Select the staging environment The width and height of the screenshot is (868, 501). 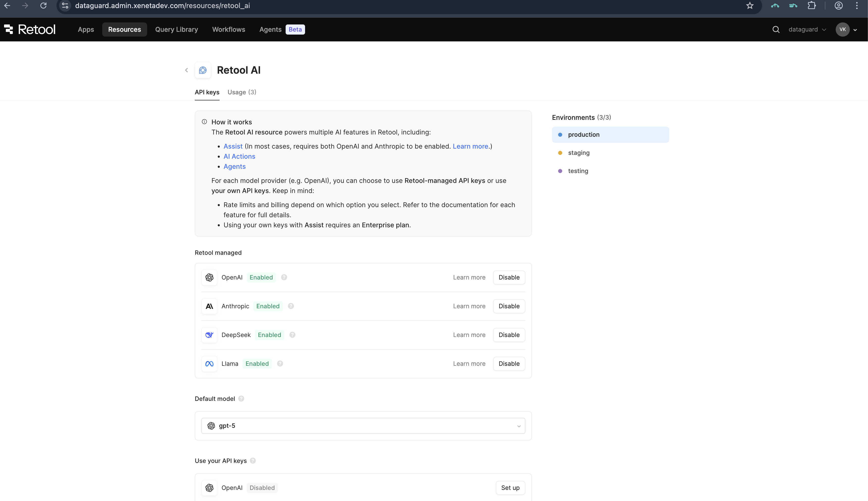[x=579, y=153]
